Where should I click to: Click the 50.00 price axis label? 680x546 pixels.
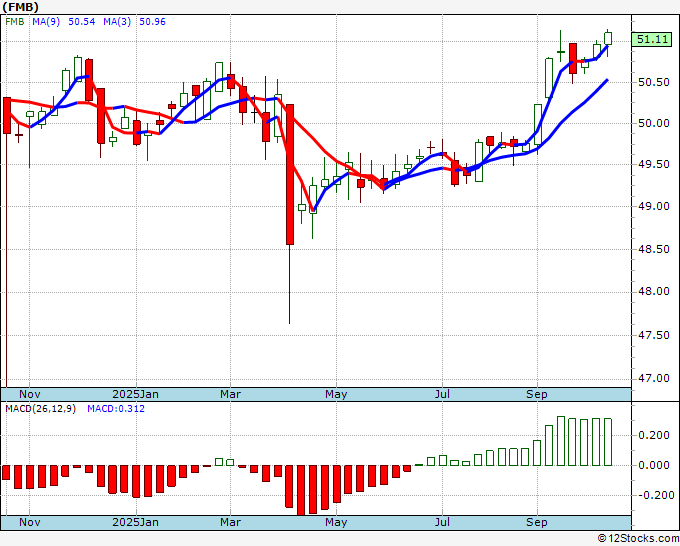[x=654, y=124]
